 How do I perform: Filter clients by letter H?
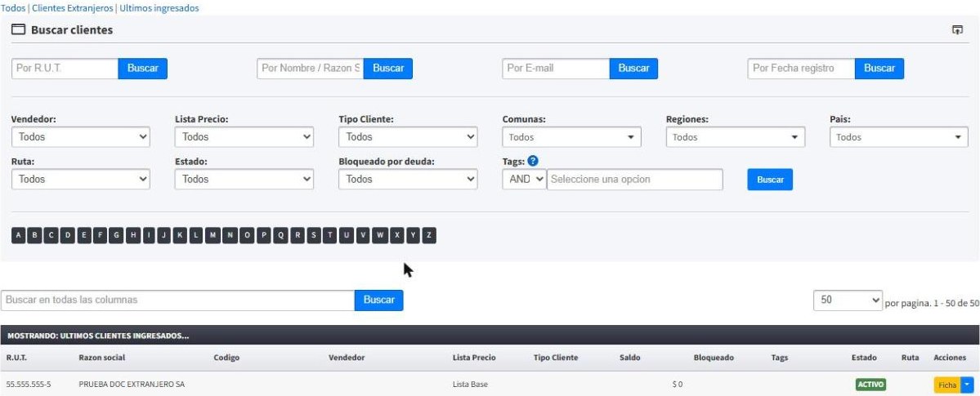coord(133,235)
